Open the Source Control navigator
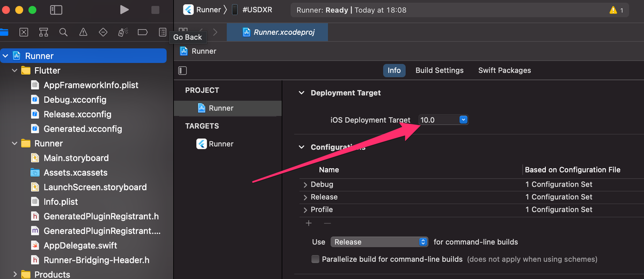The image size is (644, 279). (24, 32)
